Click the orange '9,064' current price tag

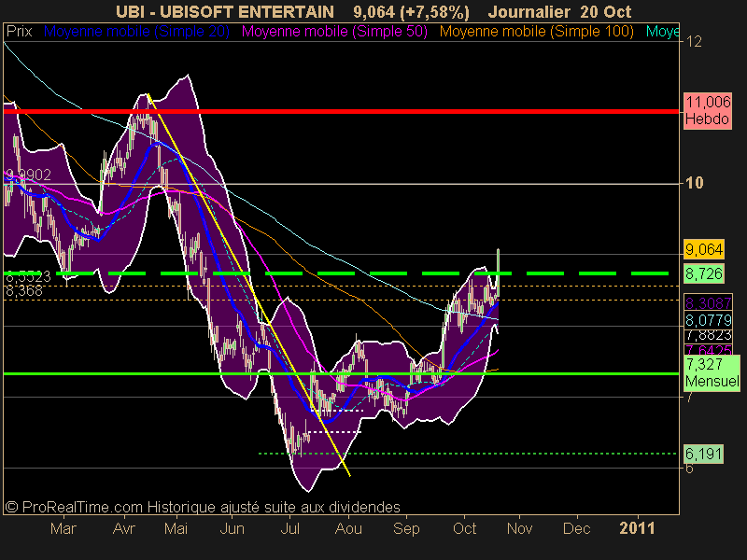[x=704, y=249]
